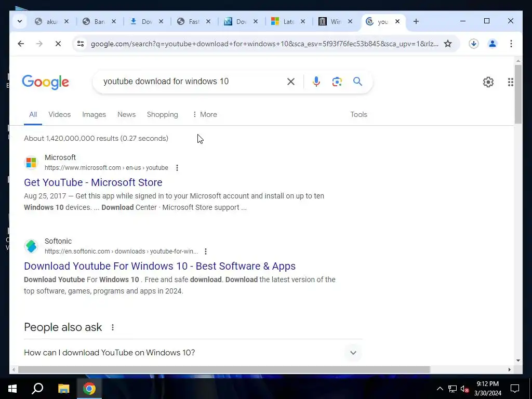Click the horizontal scrollbar thumb
This screenshot has width=532, height=399.
tap(224, 369)
